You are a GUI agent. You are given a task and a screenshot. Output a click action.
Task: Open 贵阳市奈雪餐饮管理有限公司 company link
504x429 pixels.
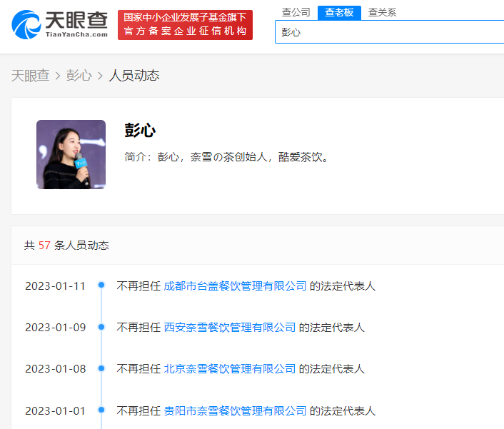236,410
